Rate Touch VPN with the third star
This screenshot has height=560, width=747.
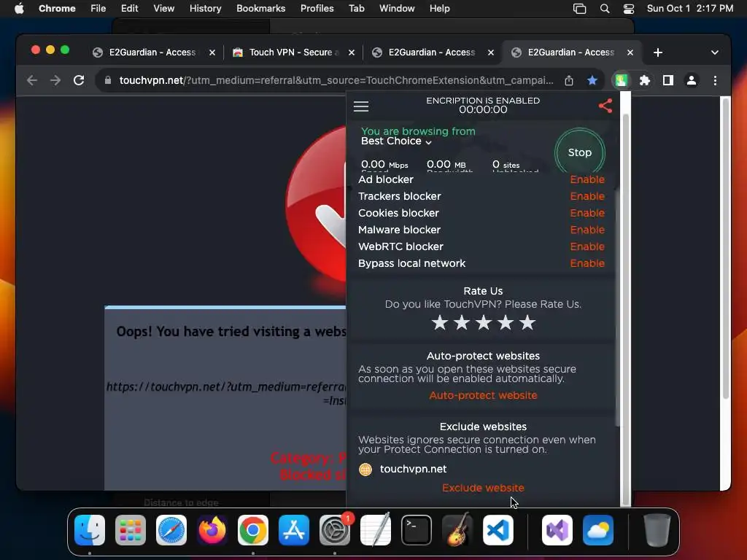484,323
